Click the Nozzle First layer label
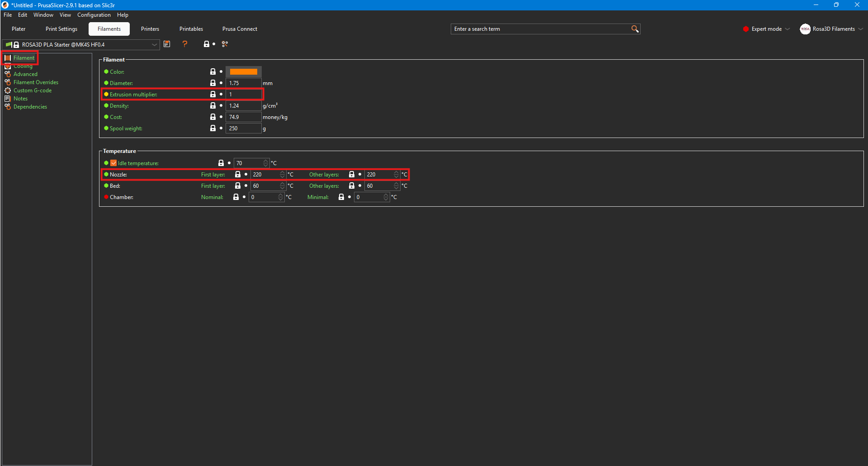This screenshot has height=466, width=868. pyautogui.click(x=213, y=175)
